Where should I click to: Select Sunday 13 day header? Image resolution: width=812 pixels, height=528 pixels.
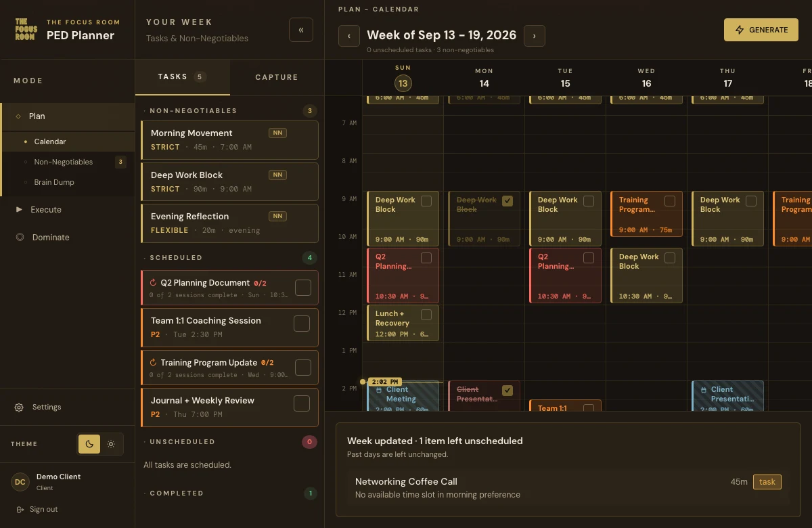click(403, 78)
